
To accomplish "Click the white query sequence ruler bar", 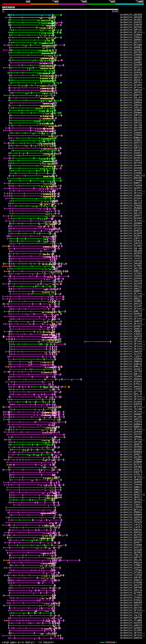I will (60, 10).
